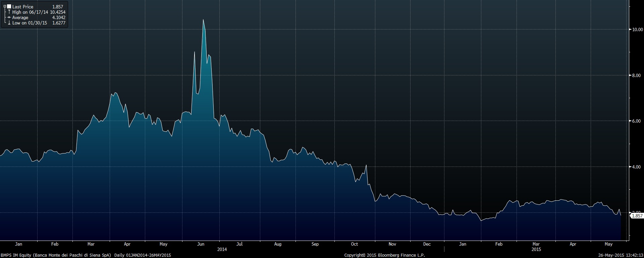Click the white Last Price color swatch
The width and height of the screenshot is (644, 258).
tap(9, 7)
